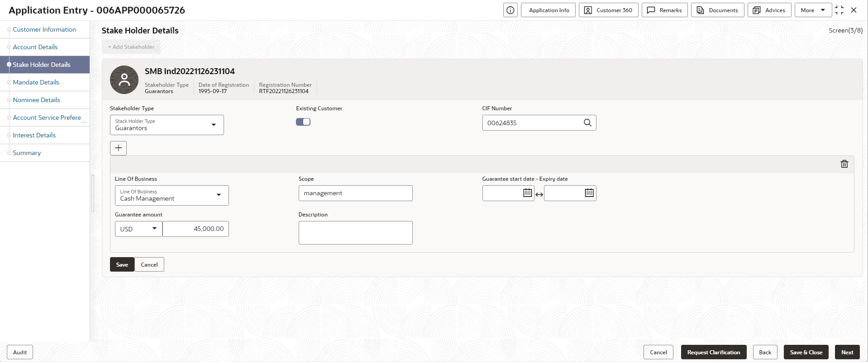Image resolution: width=868 pixels, height=362 pixels.
Task: Click the Scope input field
Action: pos(356,193)
